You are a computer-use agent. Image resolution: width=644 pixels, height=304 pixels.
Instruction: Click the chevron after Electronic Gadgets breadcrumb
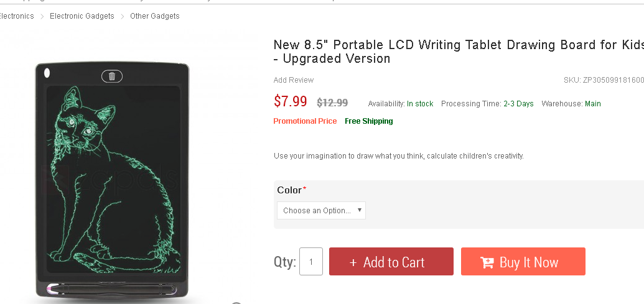[123, 16]
